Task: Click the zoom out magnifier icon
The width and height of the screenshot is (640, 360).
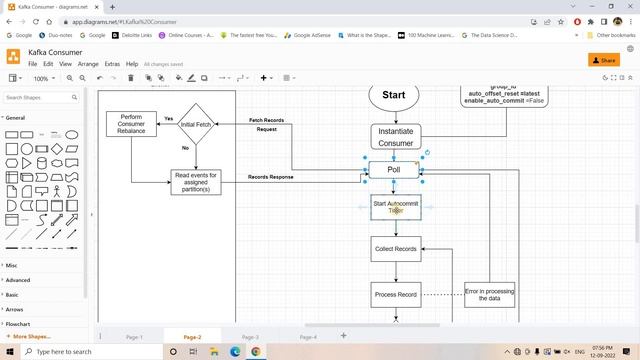Action: [82, 78]
